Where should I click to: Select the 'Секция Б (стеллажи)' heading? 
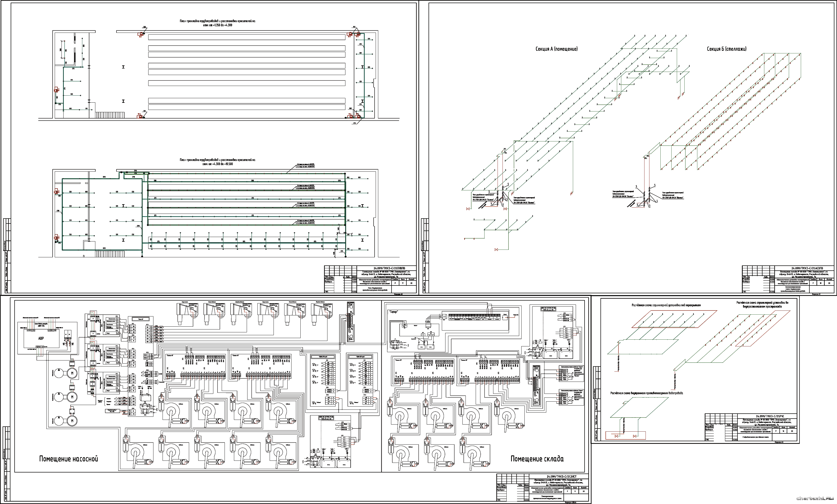(x=727, y=49)
